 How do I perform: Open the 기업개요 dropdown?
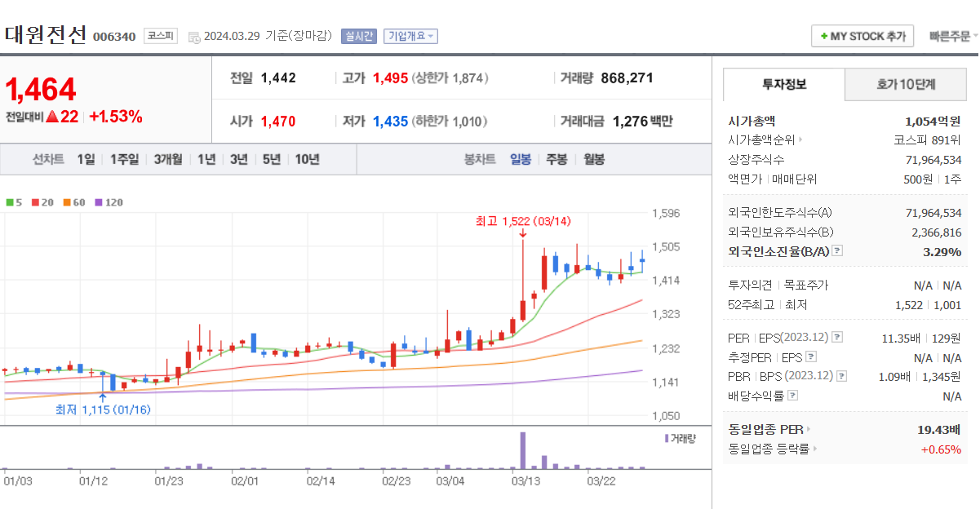[411, 36]
